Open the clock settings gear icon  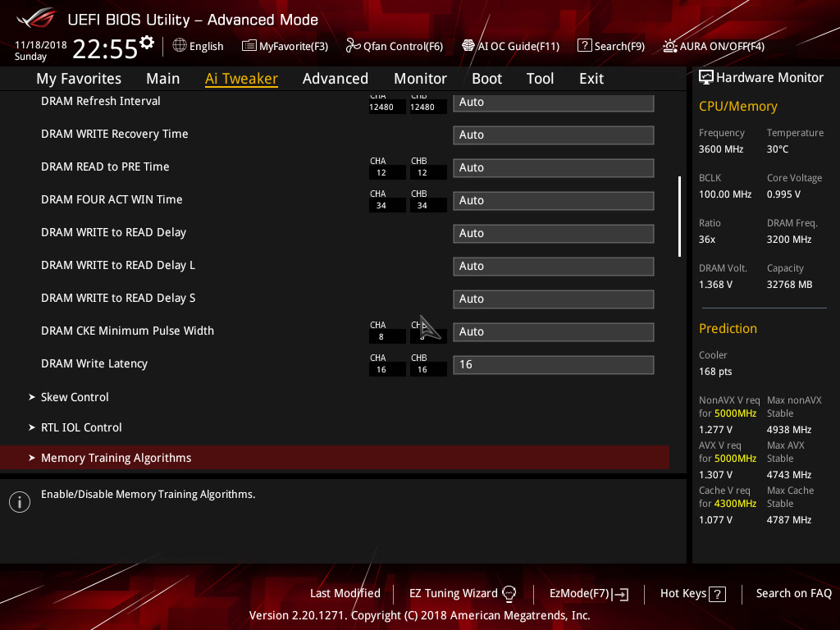[x=147, y=43]
